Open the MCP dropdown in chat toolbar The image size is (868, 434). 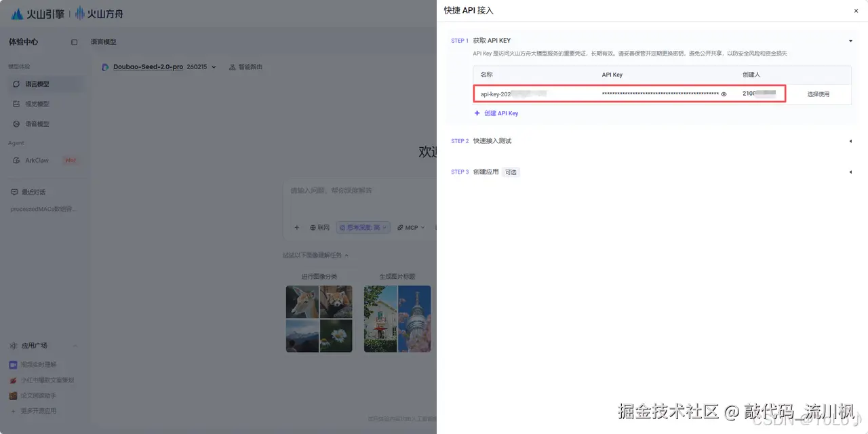pyautogui.click(x=410, y=228)
